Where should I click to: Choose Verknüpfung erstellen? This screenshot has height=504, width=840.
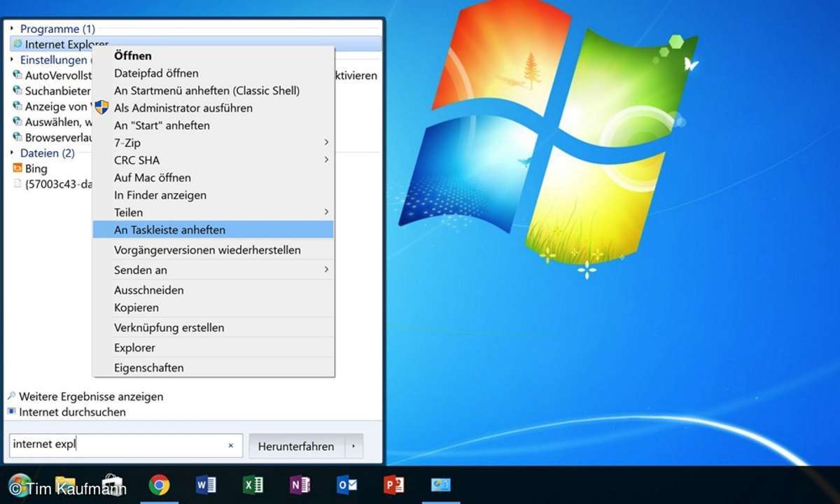213,327
